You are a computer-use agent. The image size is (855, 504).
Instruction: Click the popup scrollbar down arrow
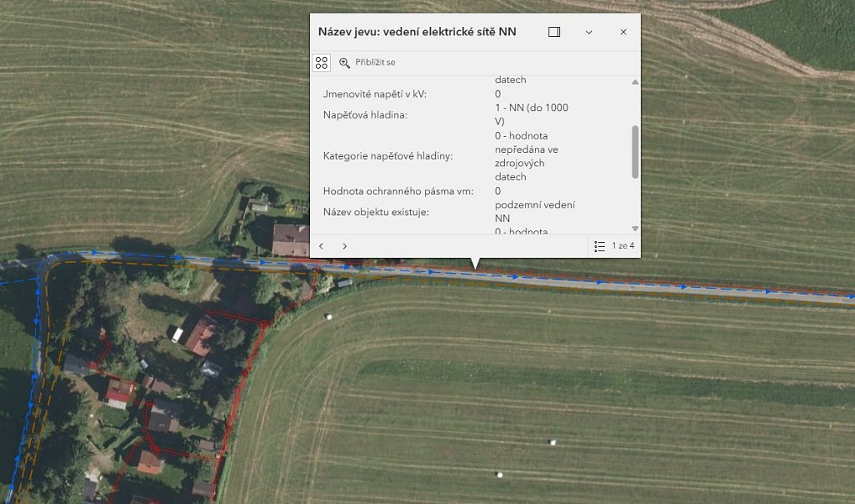pyautogui.click(x=635, y=228)
